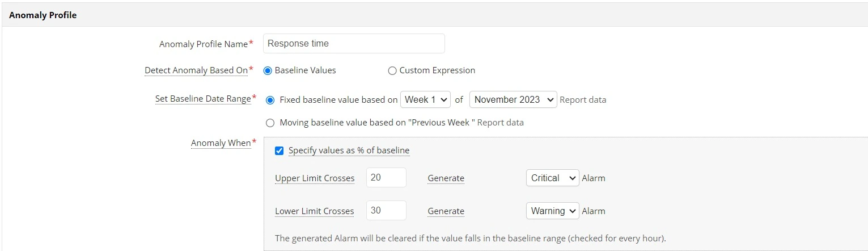Image resolution: width=868 pixels, height=251 pixels.
Task: Toggle Specify values as % of baseline checkbox
Action: [279, 150]
